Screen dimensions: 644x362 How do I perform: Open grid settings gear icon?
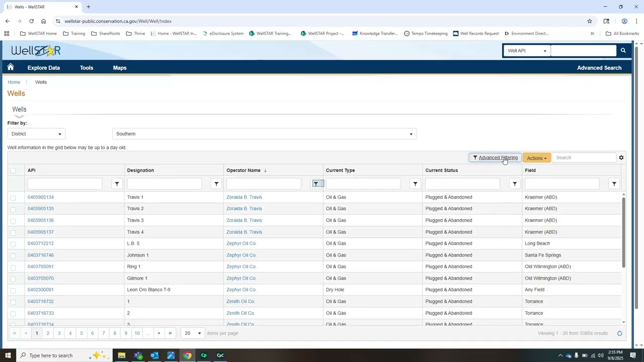click(x=621, y=158)
